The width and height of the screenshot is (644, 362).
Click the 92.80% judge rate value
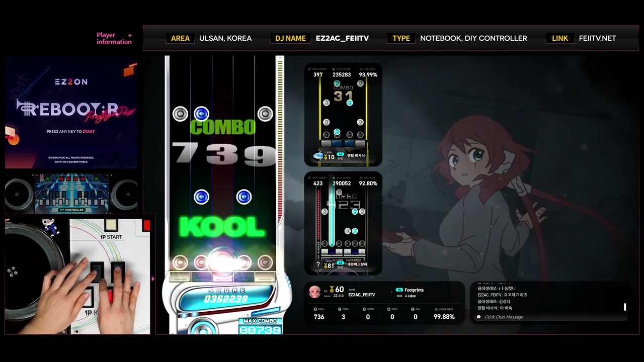[368, 184]
